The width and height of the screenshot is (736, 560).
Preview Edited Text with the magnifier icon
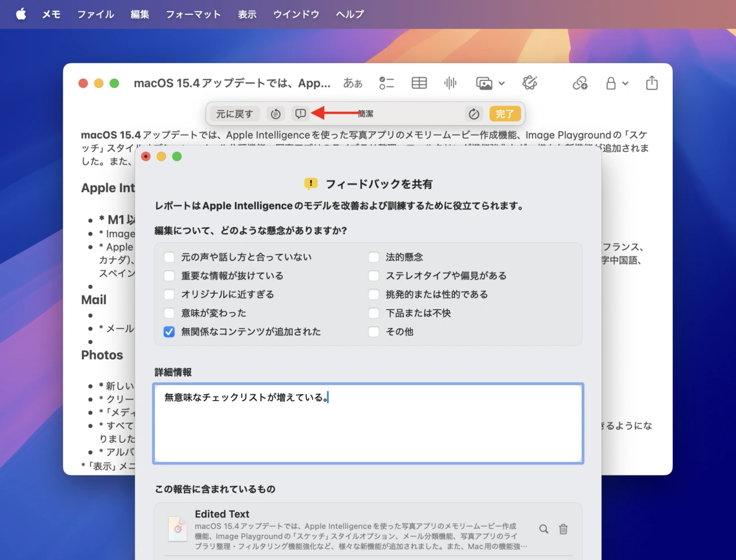[x=543, y=529]
